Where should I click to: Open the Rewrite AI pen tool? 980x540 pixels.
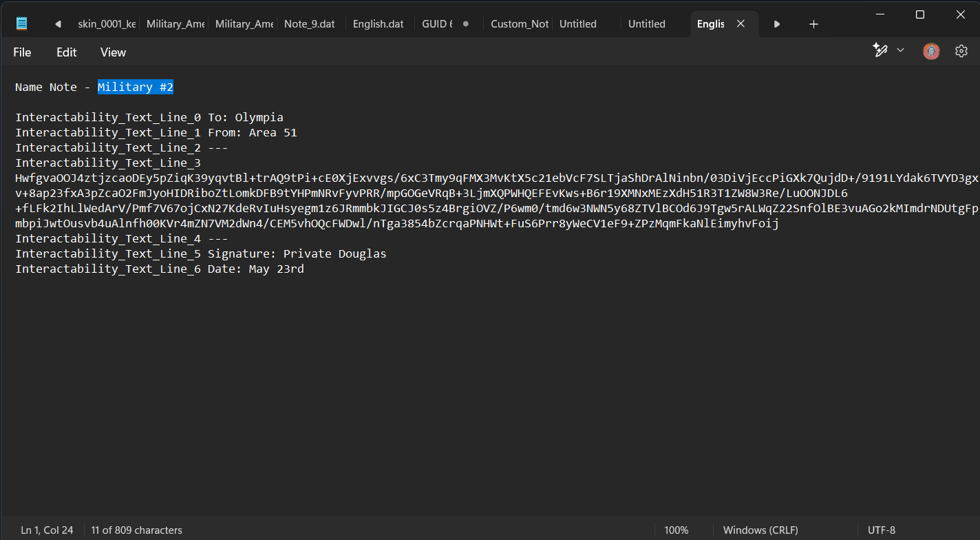click(880, 50)
